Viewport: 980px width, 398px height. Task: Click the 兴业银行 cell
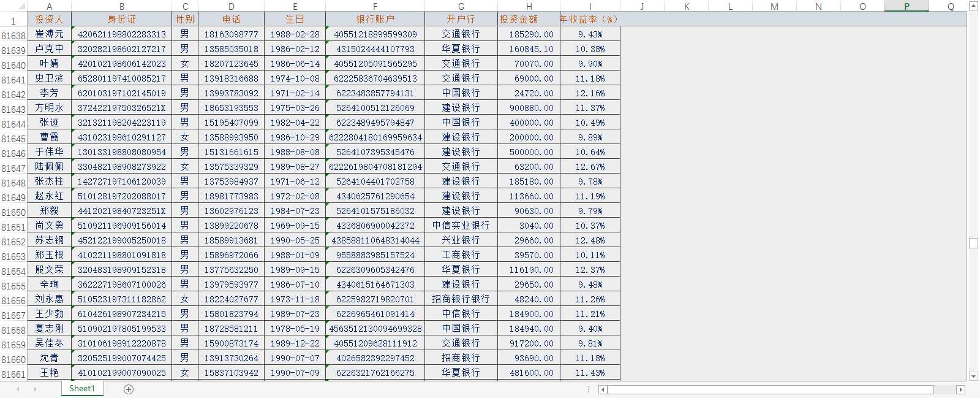click(x=461, y=240)
